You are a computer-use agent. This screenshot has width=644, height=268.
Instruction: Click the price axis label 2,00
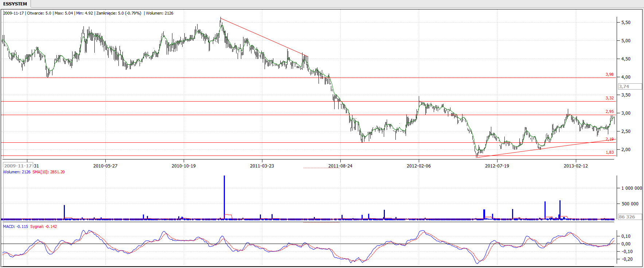pos(626,149)
